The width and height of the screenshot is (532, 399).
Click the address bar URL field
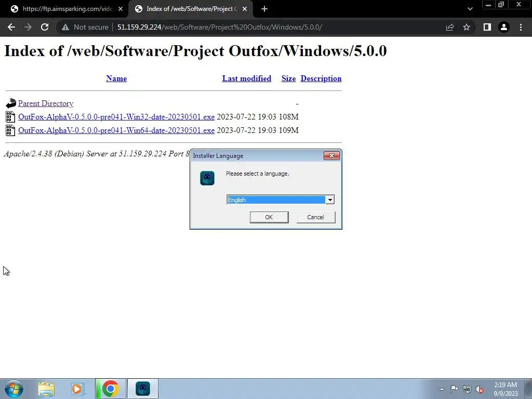tap(220, 27)
